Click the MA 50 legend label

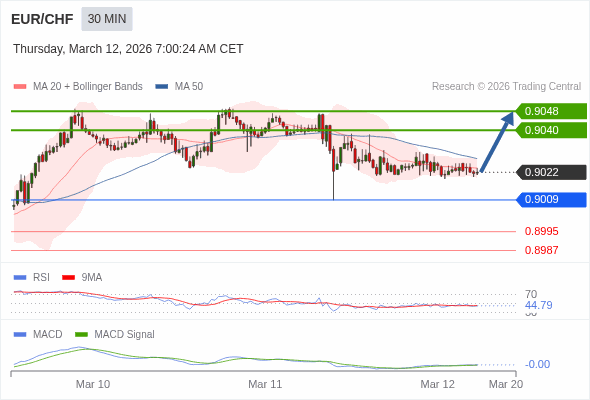point(189,87)
